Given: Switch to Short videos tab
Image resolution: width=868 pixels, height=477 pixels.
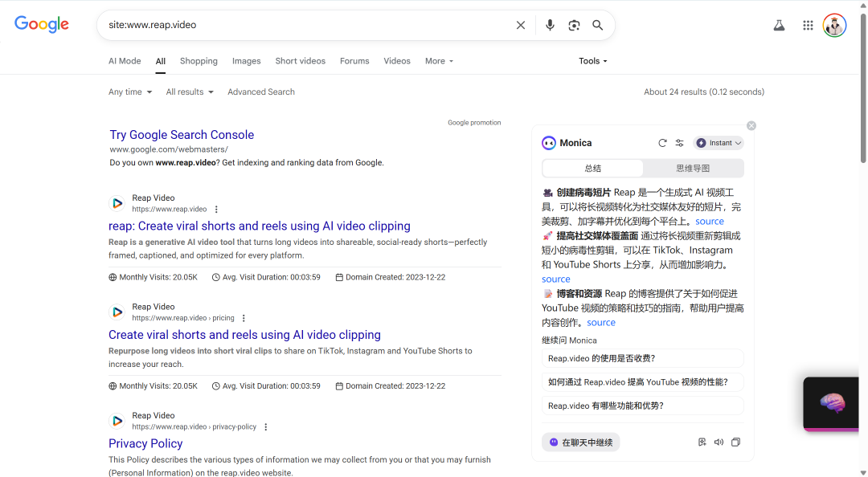Looking at the screenshot, I should click(300, 61).
